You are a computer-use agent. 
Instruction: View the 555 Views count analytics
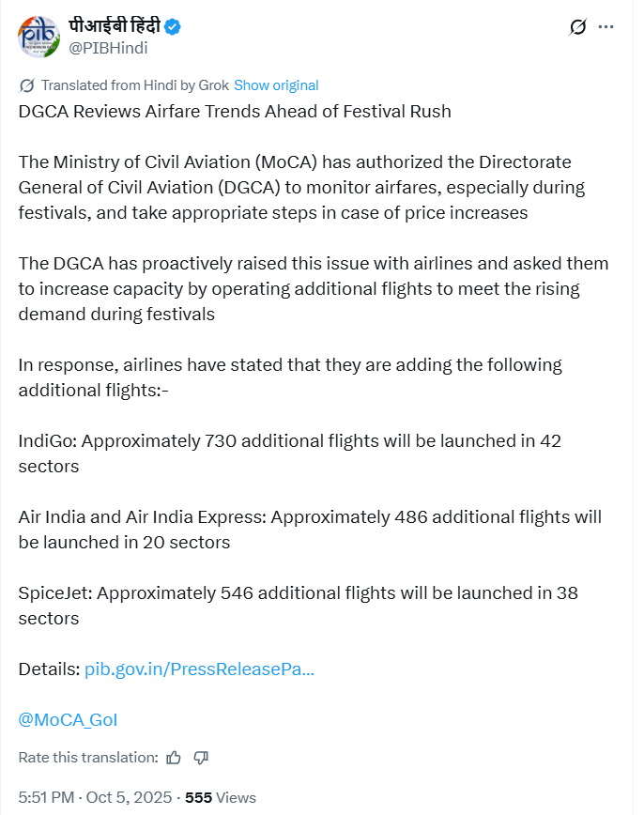tap(221, 797)
